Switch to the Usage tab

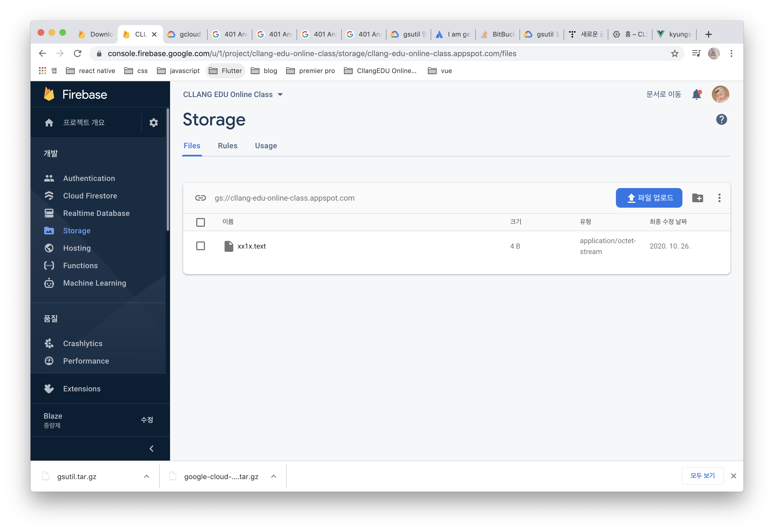(266, 146)
